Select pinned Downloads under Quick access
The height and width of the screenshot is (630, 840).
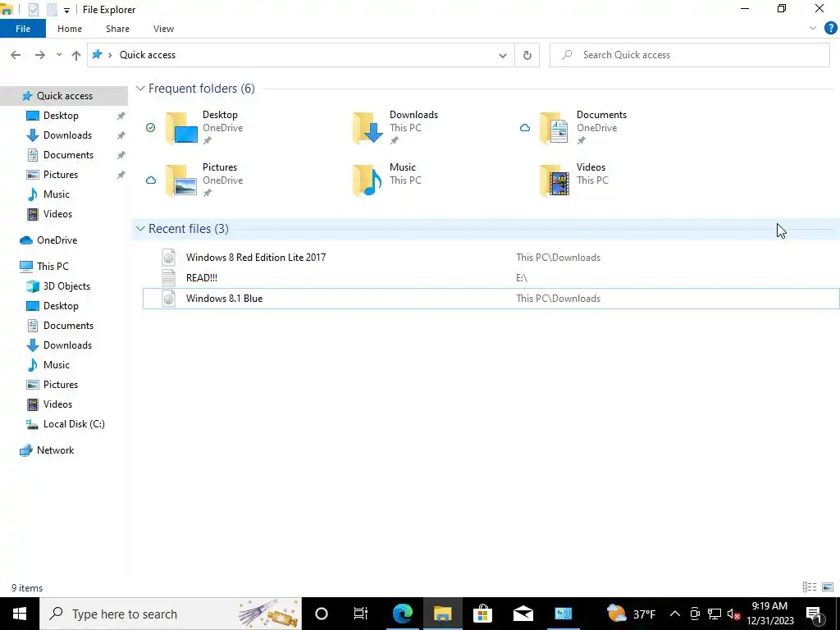67,135
